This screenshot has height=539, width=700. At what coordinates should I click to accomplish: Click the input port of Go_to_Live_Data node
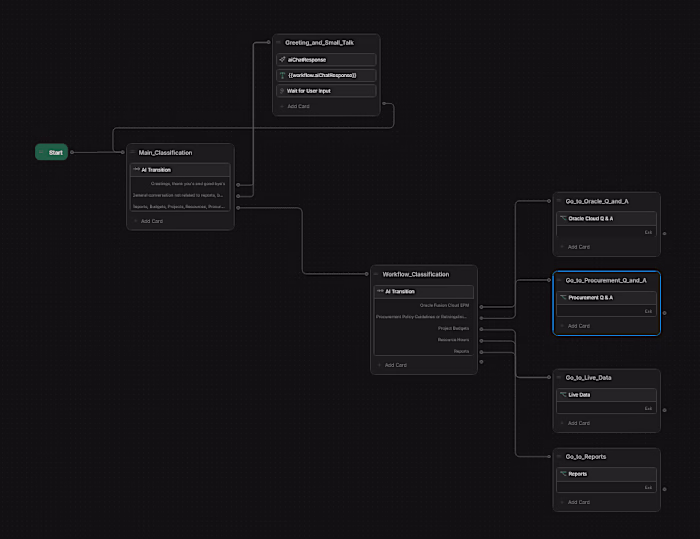549,377
